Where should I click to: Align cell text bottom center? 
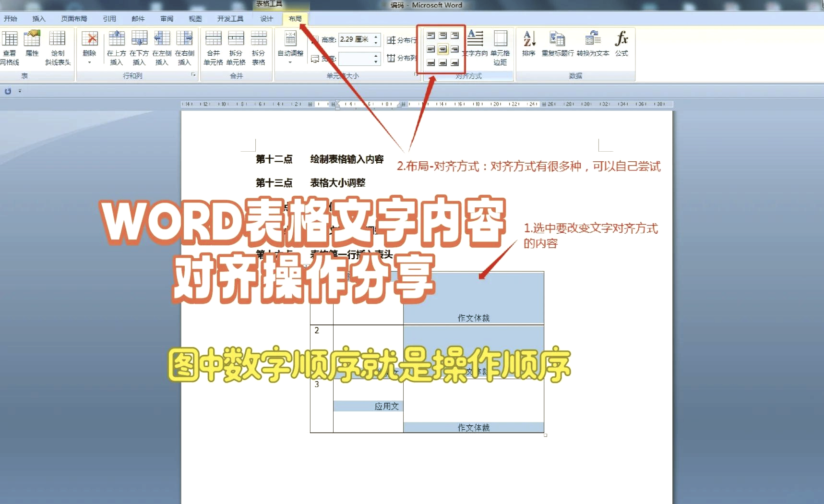[x=443, y=62]
